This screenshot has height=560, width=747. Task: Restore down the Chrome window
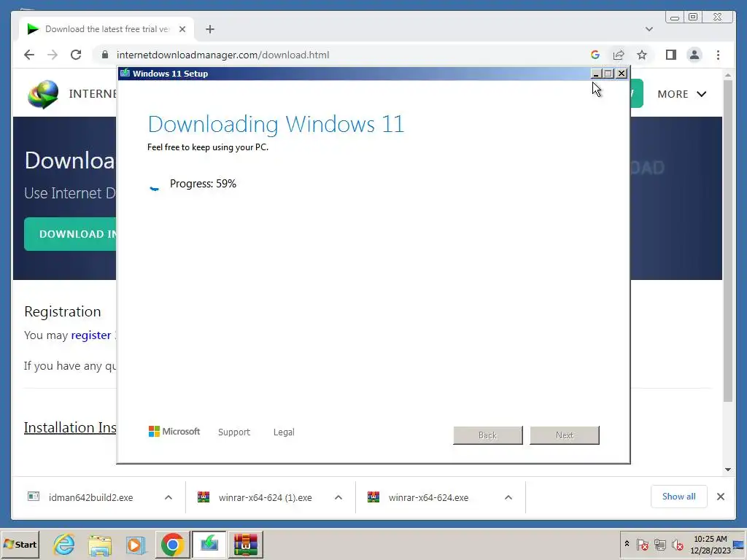click(693, 17)
